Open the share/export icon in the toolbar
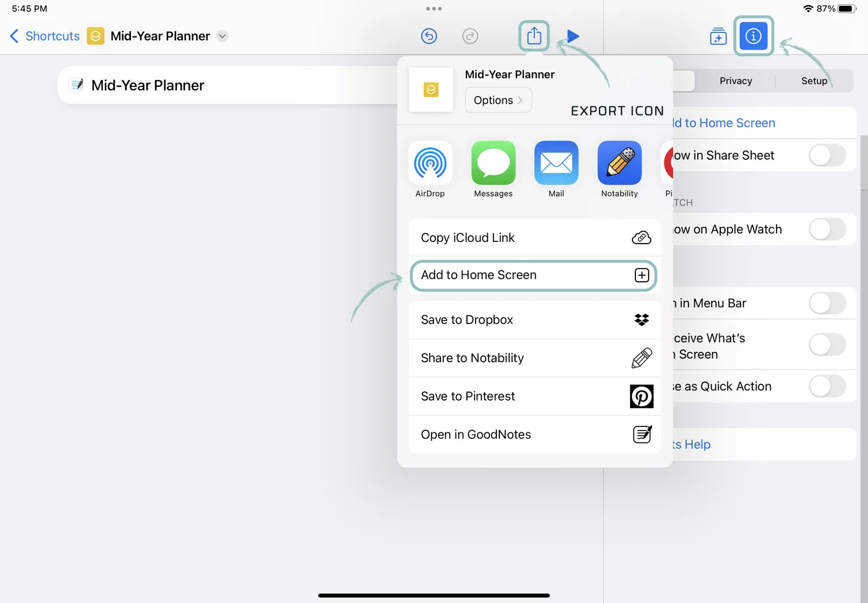 533,36
